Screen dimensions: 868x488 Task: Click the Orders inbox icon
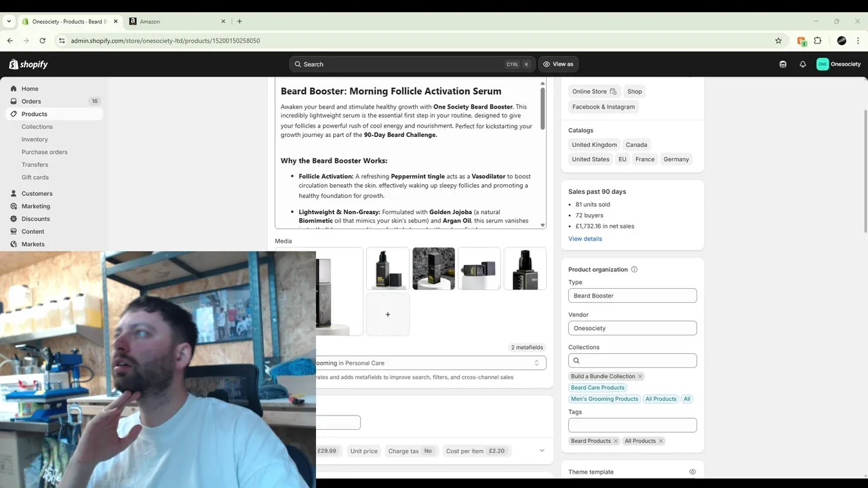[x=14, y=102]
